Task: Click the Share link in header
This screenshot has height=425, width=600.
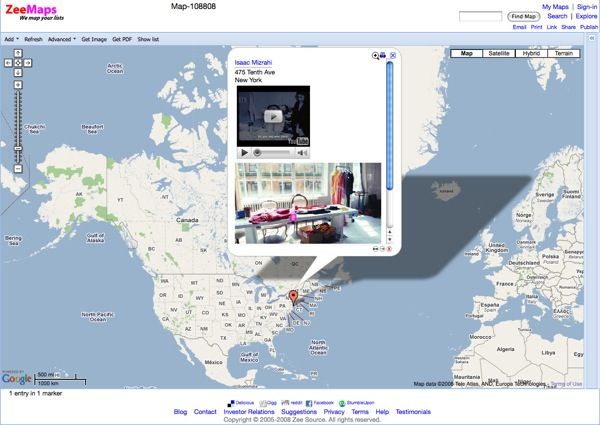Action: [568, 27]
